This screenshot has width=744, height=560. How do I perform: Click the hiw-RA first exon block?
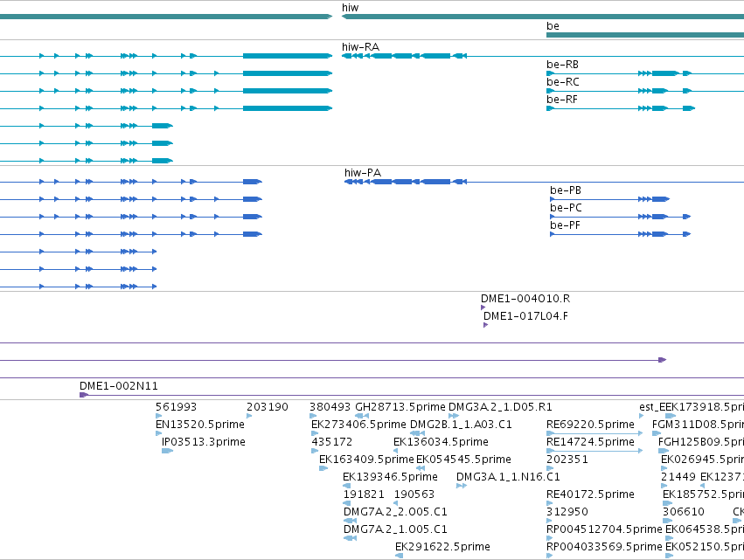click(x=346, y=56)
